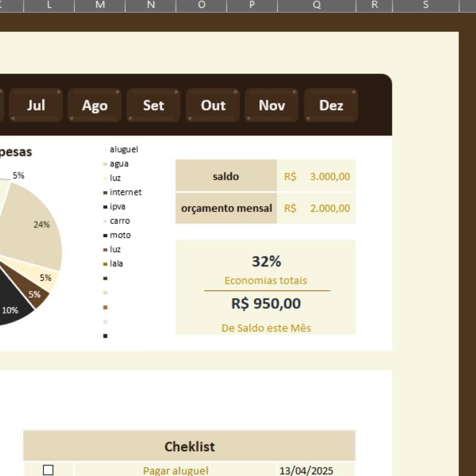Viewport: 476px width, 476px height.
Task: Click the Pagar aluguel task text
Action: coord(176,471)
